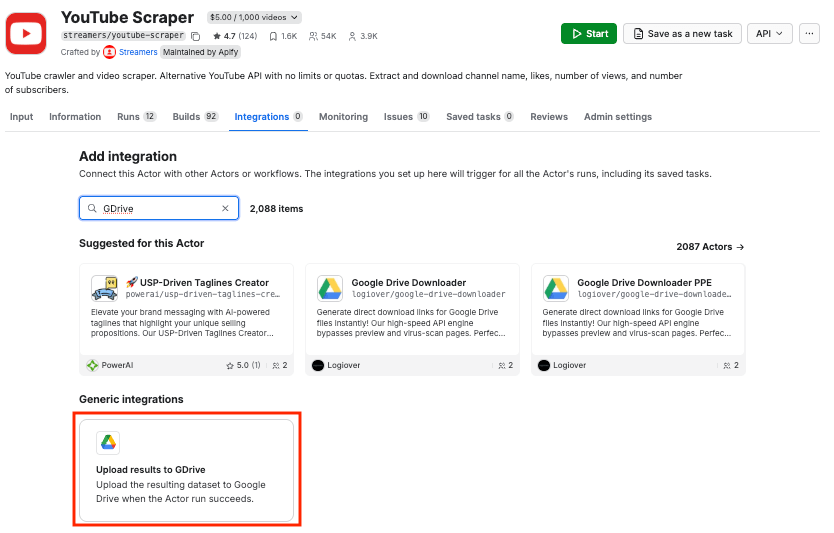The width and height of the screenshot is (834, 533).
Task: Click the 3.9K monthly users icon
Action: pyautogui.click(x=352, y=36)
